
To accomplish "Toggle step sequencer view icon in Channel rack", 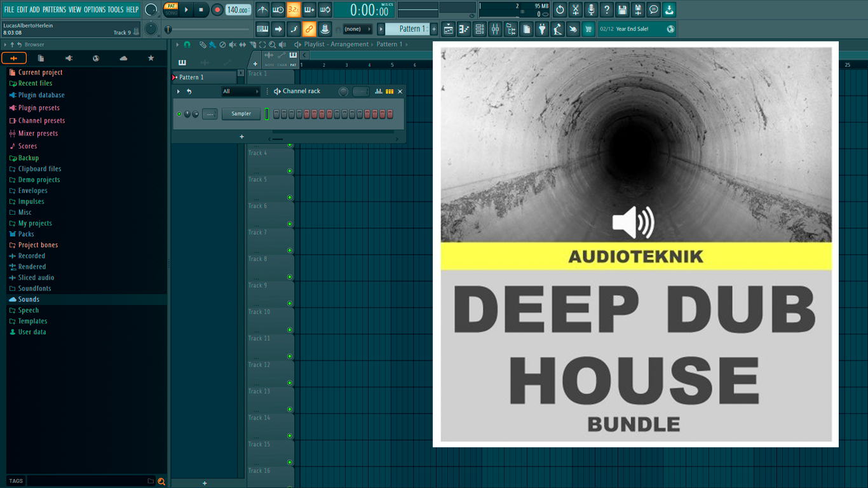I will click(x=390, y=91).
